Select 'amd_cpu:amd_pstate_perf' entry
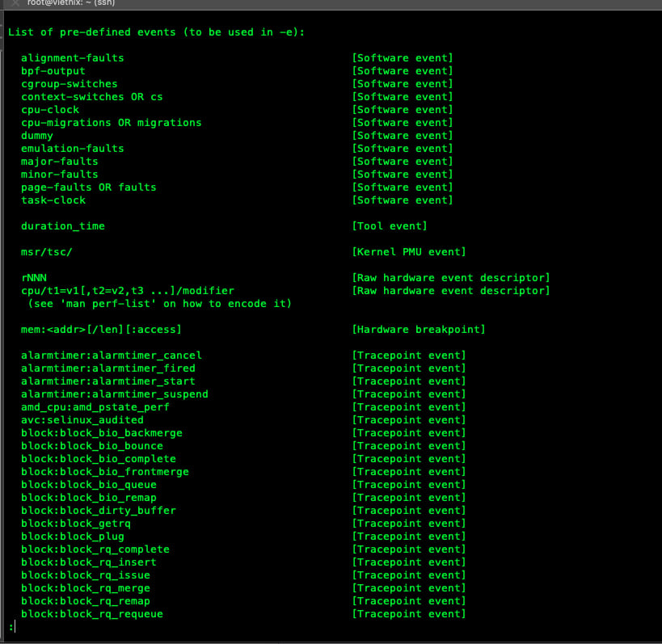 pyautogui.click(x=95, y=406)
